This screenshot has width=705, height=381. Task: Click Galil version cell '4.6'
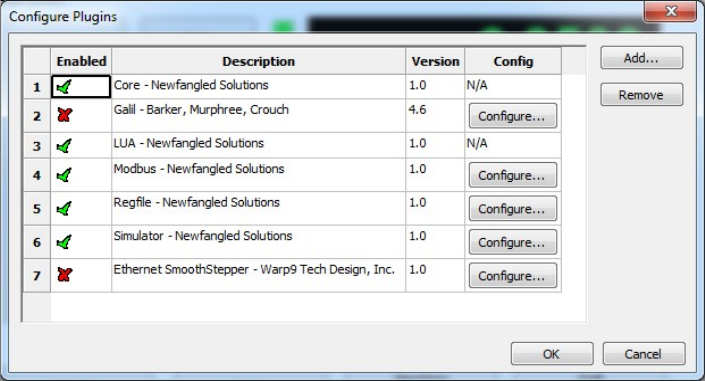(x=435, y=116)
